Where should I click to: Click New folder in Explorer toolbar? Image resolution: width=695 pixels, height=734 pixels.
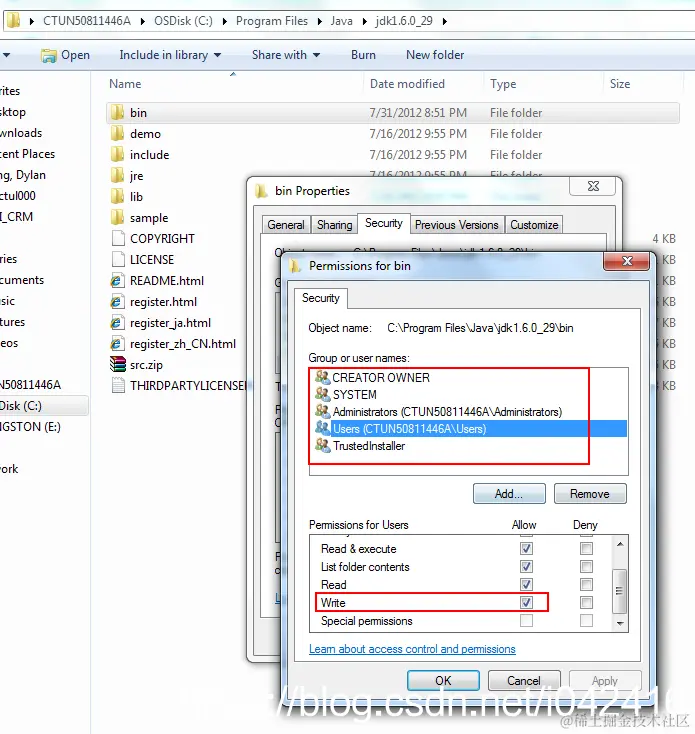435,55
